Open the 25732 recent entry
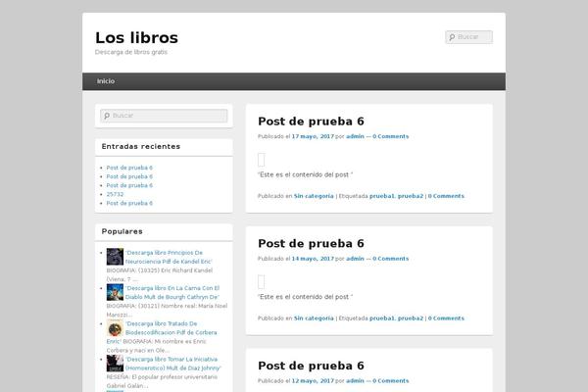588x392 pixels. [x=115, y=194]
